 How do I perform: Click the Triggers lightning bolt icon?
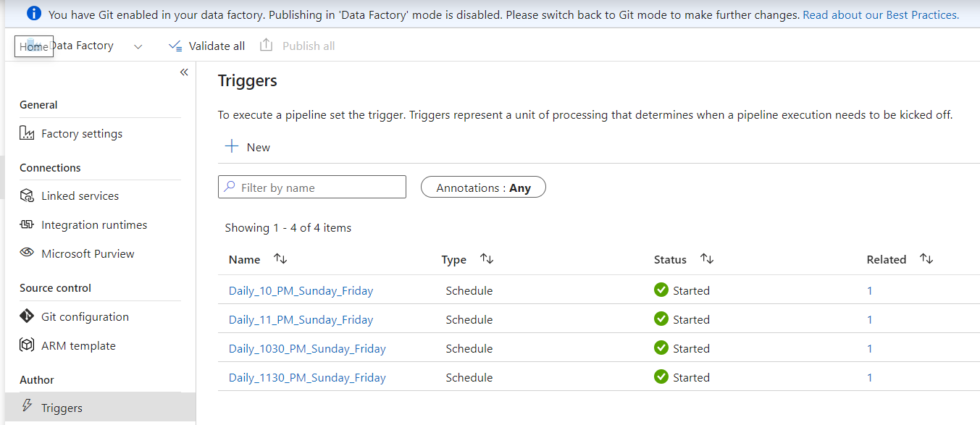click(28, 406)
